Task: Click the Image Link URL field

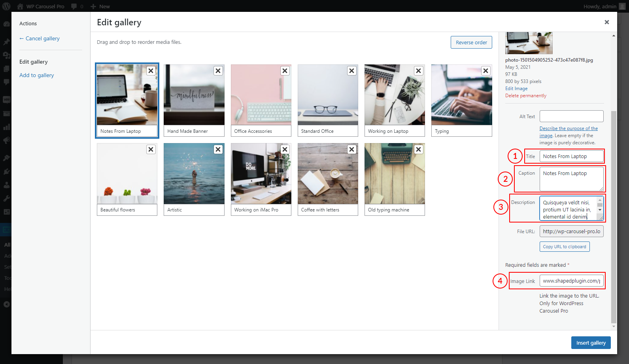Action: (x=571, y=281)
